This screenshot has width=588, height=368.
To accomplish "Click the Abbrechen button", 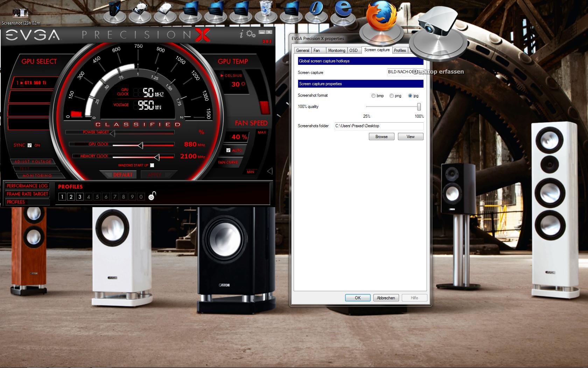I will [x=386, y=298].
